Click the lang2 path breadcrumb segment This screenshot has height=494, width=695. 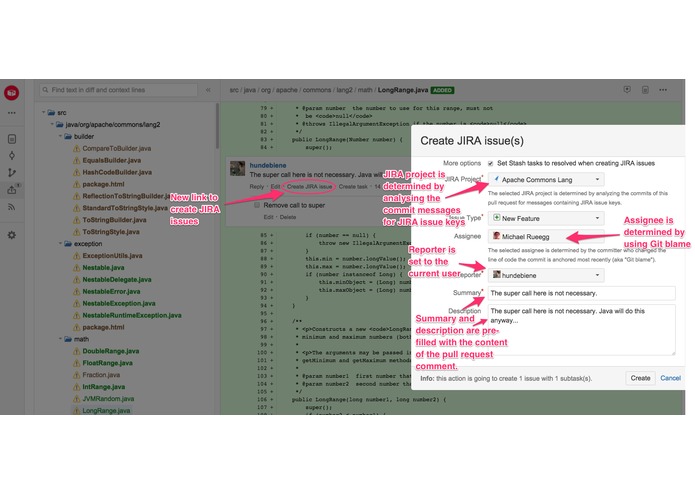click(344, 90)
